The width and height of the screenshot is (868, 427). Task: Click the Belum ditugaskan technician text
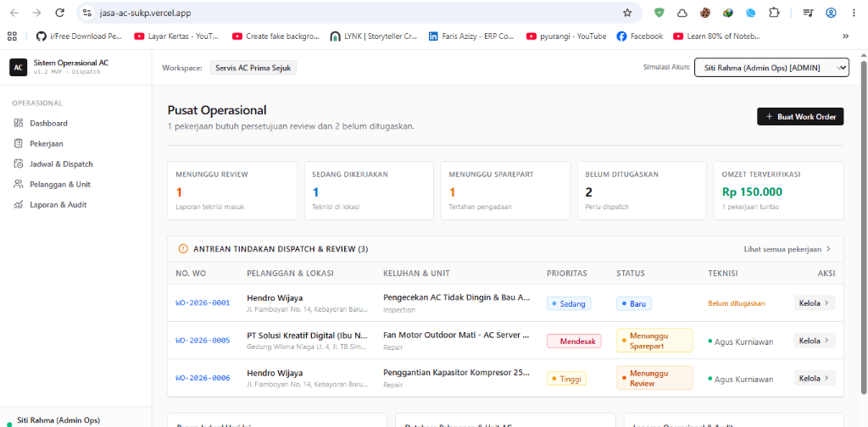click(x=737, y=303)
